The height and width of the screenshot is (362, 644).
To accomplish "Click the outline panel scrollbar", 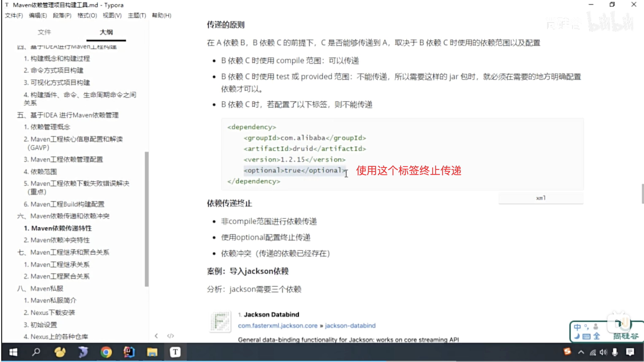I will pos(147,219).
